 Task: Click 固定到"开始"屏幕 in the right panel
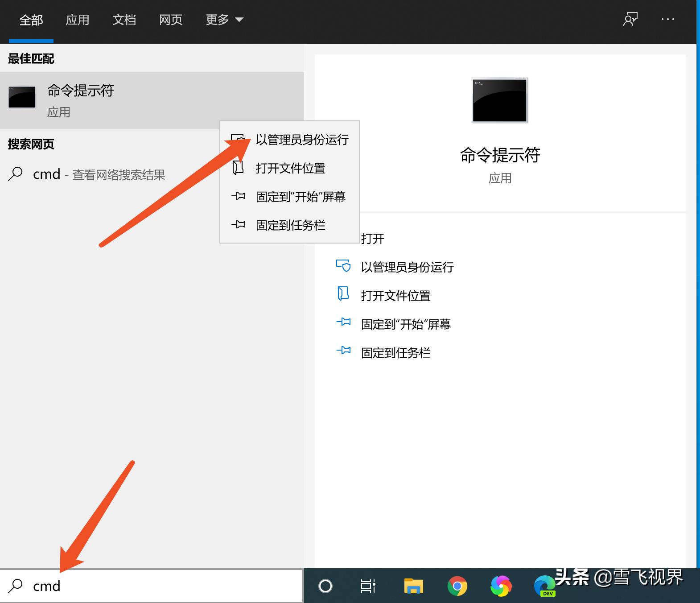point(406,324)
